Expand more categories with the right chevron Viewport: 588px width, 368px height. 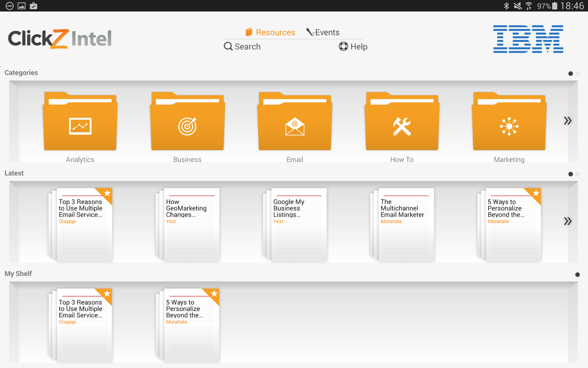coord(568,121)
